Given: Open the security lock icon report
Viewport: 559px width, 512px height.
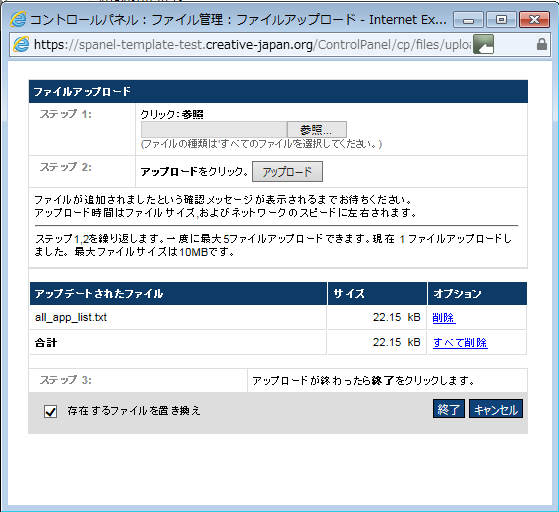Looking at the screenshot, I should click(542, 44).
